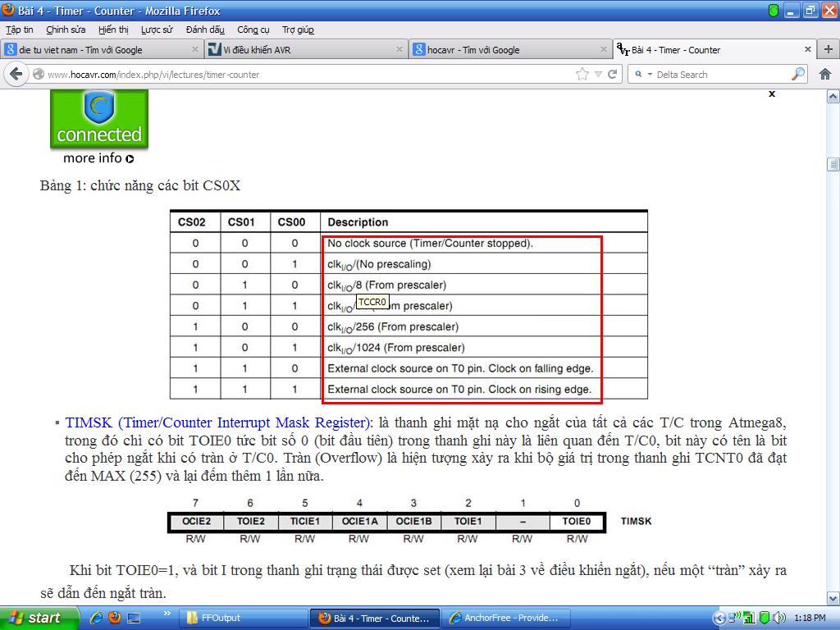Switch to 'Vi điều khiển AVR' tab
The image size is (840, 630).
(x=305, y=50)
